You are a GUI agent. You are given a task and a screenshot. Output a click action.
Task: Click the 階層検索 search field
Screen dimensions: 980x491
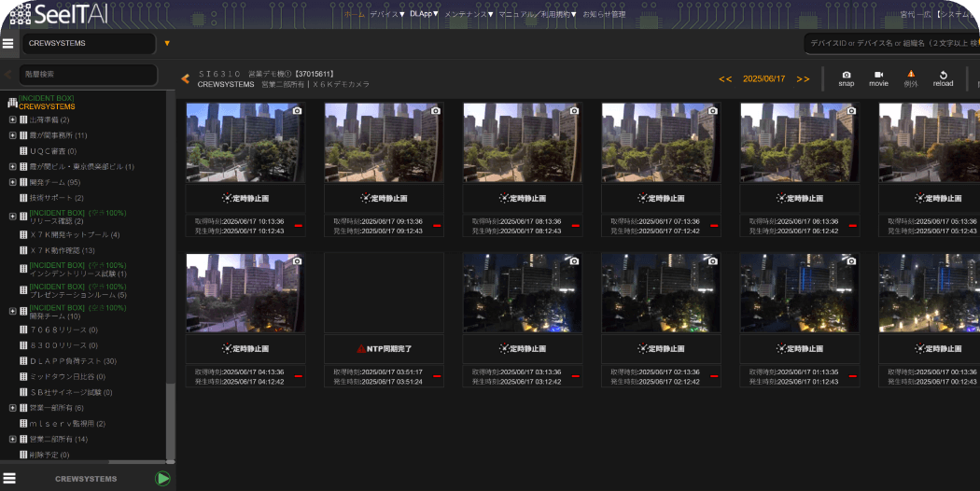(88, 74)
